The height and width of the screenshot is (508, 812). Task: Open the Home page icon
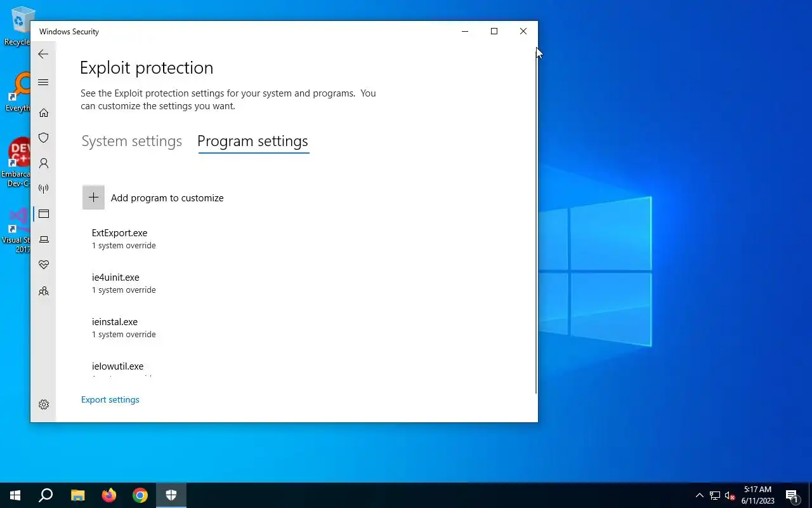pos(44,112)
